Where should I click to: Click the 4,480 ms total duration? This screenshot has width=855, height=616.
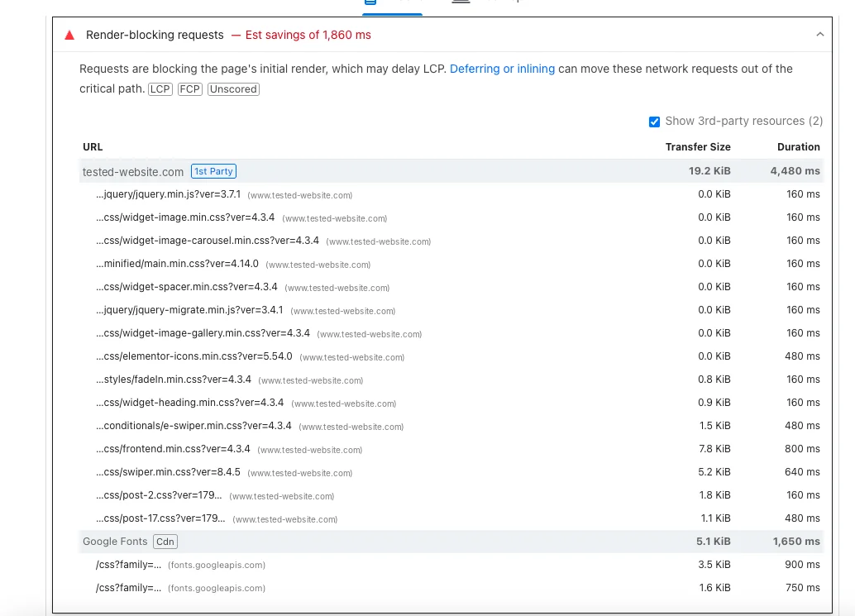click(795, 171)
